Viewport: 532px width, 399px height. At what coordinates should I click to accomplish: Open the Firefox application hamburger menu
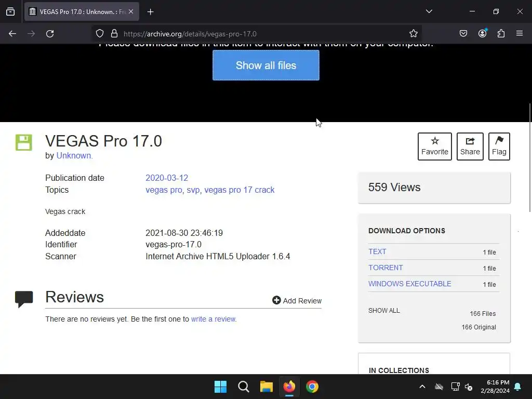[520, 33]
